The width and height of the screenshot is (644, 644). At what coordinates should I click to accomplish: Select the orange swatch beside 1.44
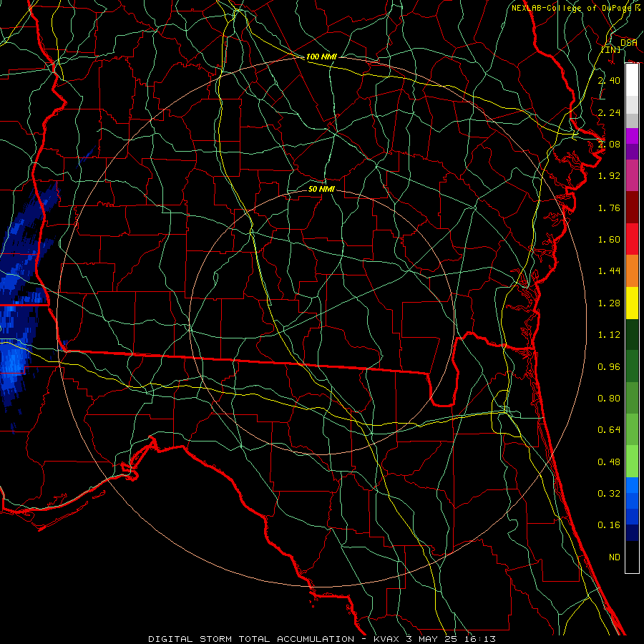632,271
